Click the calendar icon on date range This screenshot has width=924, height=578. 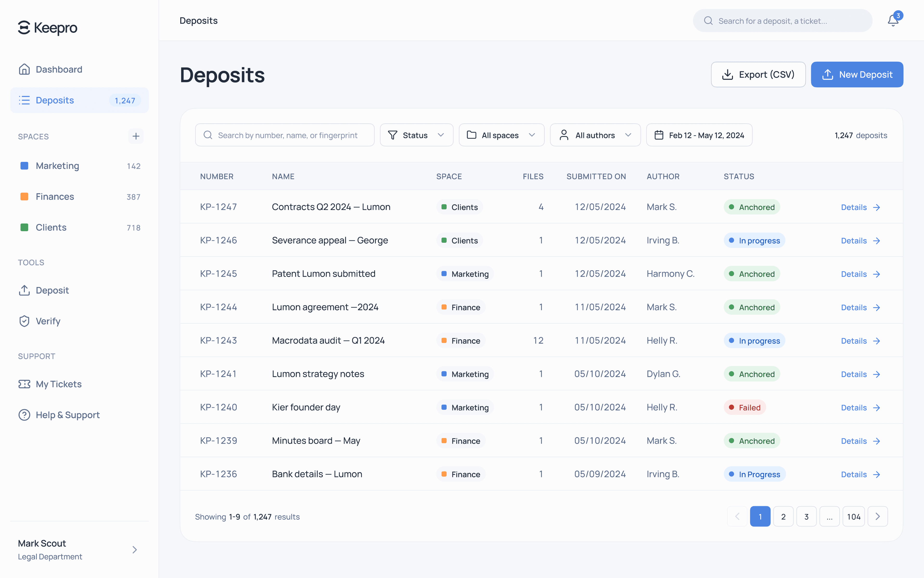pos(659,135)
